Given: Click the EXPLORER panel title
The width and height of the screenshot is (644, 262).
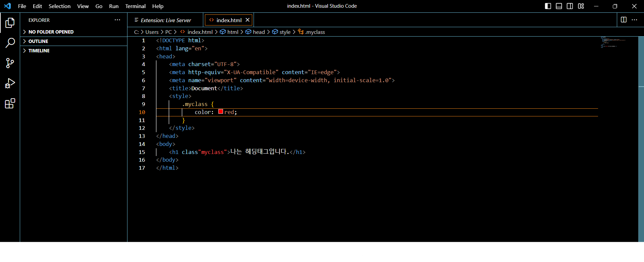Looking at the screenshot, I should (39, 20).
